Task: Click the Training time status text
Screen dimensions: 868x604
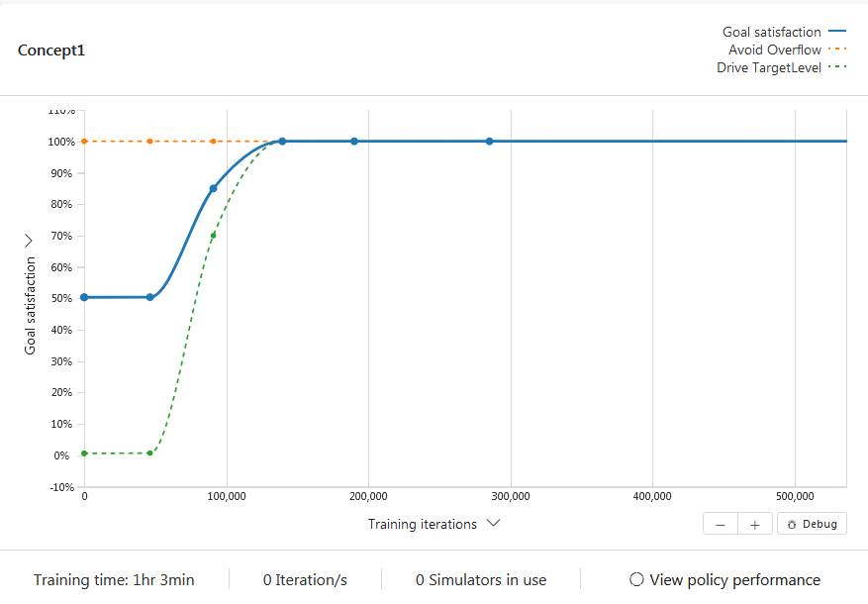Action: point(114,579)
